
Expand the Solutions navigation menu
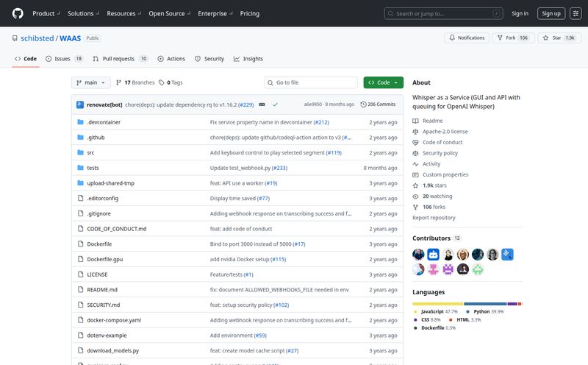coord(82,13)
